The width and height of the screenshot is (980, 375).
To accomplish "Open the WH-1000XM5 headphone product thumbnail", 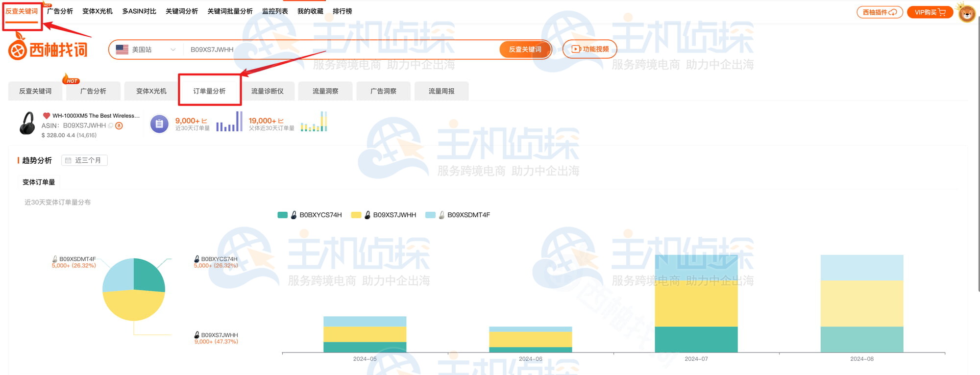I will pyautogui.click(x=27, y=123).
